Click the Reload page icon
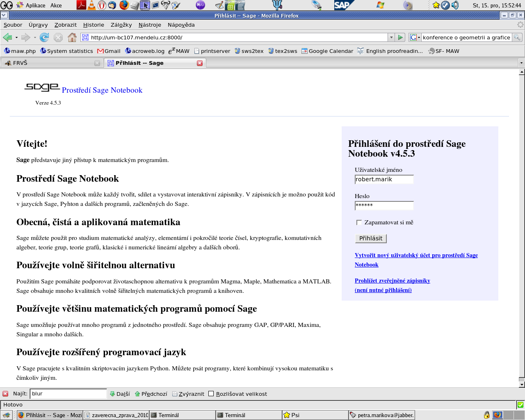The height and width of the screenshot is (420, 525). click(44, 37)
